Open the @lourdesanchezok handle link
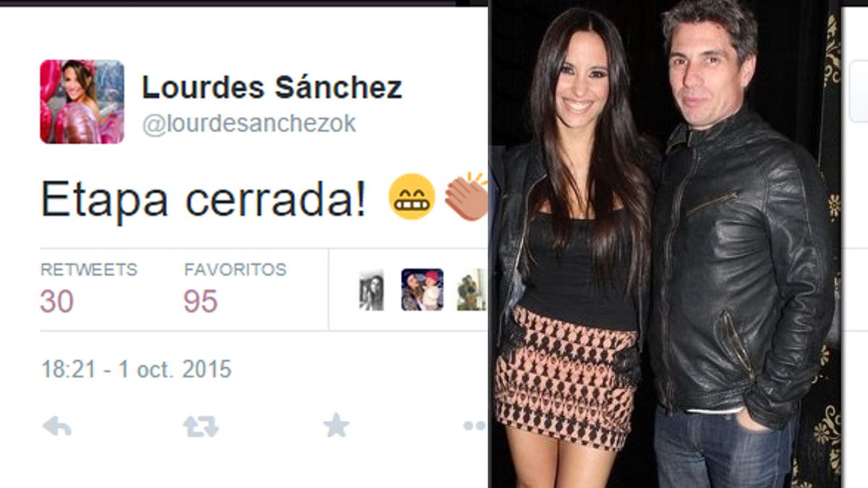The width and height of the screenshot is (868, 488). tap(249, 124)
